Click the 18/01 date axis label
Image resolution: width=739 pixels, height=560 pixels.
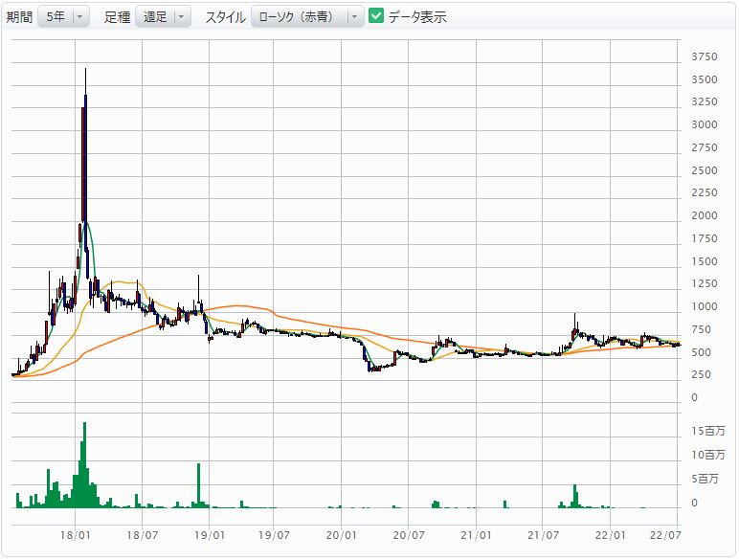click(x=75, y=535)
